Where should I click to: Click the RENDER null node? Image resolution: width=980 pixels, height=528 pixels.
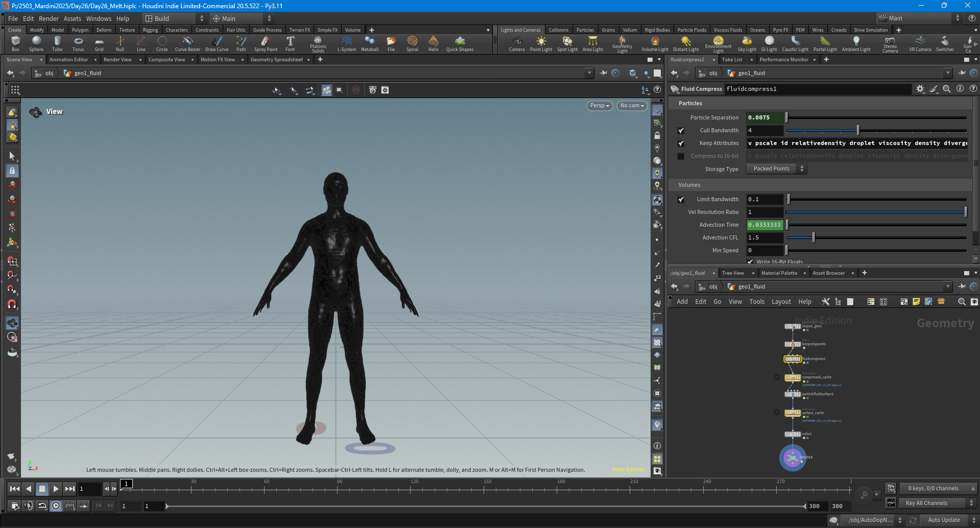(x=793, y=458)
